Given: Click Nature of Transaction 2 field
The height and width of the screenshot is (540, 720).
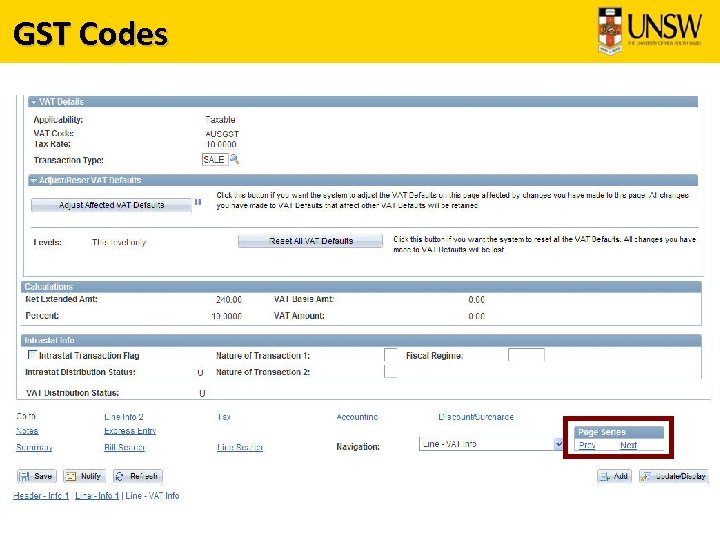Looking at the screenshot, I should pyautogui.click(x=391, y=371).
